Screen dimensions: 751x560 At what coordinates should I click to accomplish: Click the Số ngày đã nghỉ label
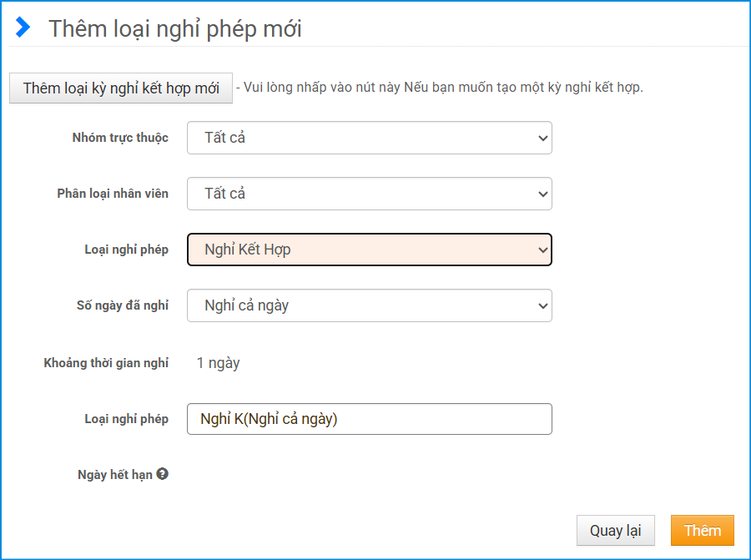click(123, 305)
